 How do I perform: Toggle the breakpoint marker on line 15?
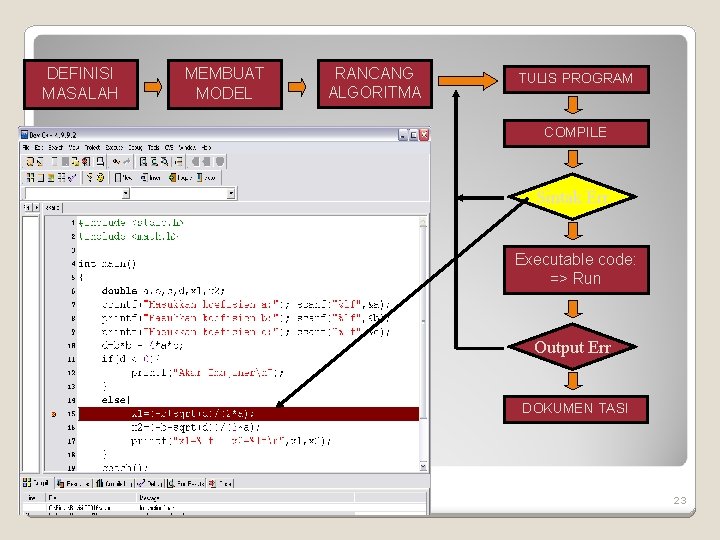coord(54,414)
